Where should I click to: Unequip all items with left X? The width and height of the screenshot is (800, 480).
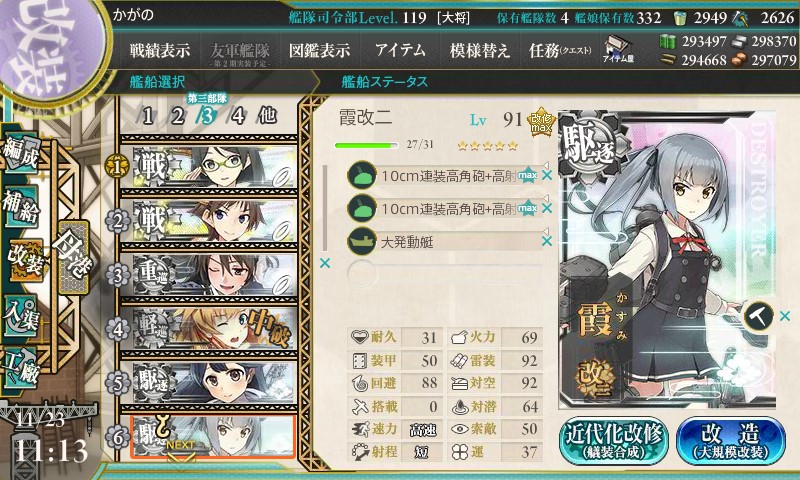point(324,263)
